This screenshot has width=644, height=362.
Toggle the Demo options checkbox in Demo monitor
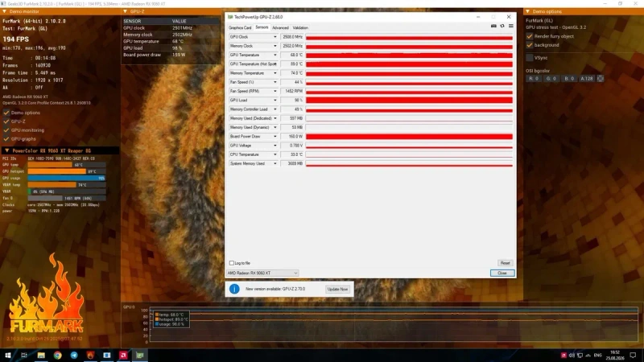pos(6,113)
